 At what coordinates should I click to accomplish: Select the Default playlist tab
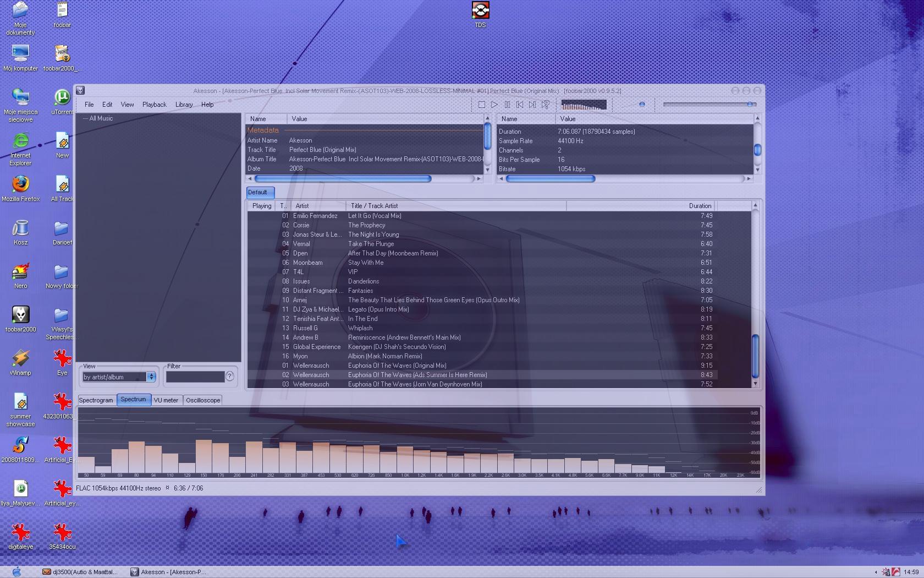pos(257,192)
